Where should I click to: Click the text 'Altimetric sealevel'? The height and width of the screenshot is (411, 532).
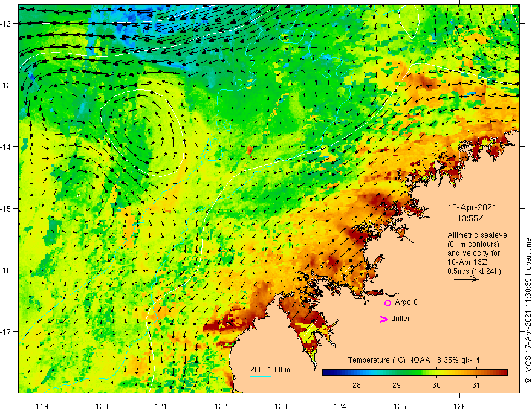click(478, 235)
